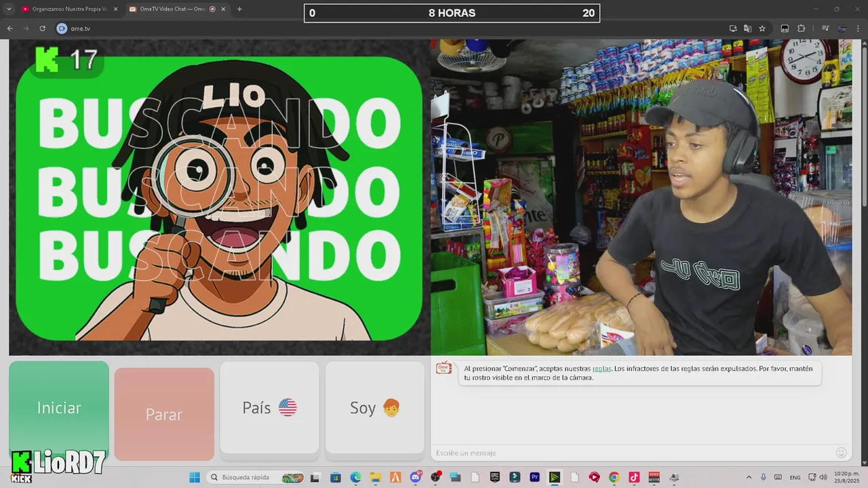The height and width of the screenshot is (488, 868).
Task: Click the streamer webcam video panel
Action: pos(642,197)
